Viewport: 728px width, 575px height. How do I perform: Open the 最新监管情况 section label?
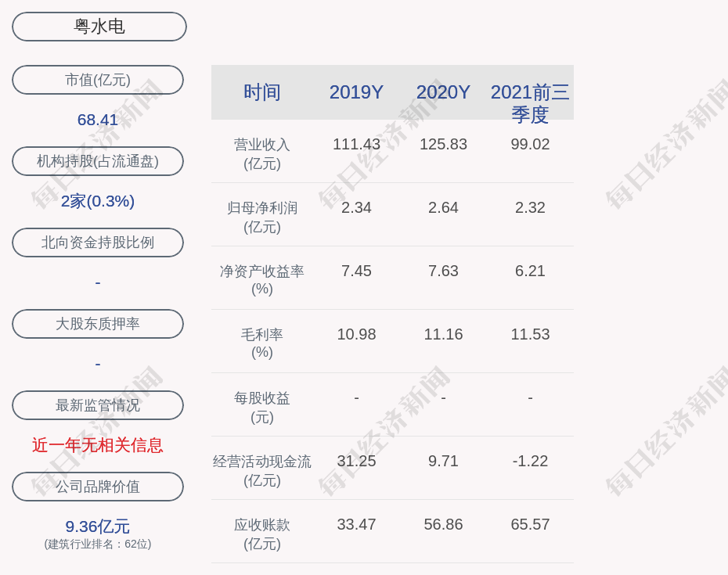click(x=98, y=405)
